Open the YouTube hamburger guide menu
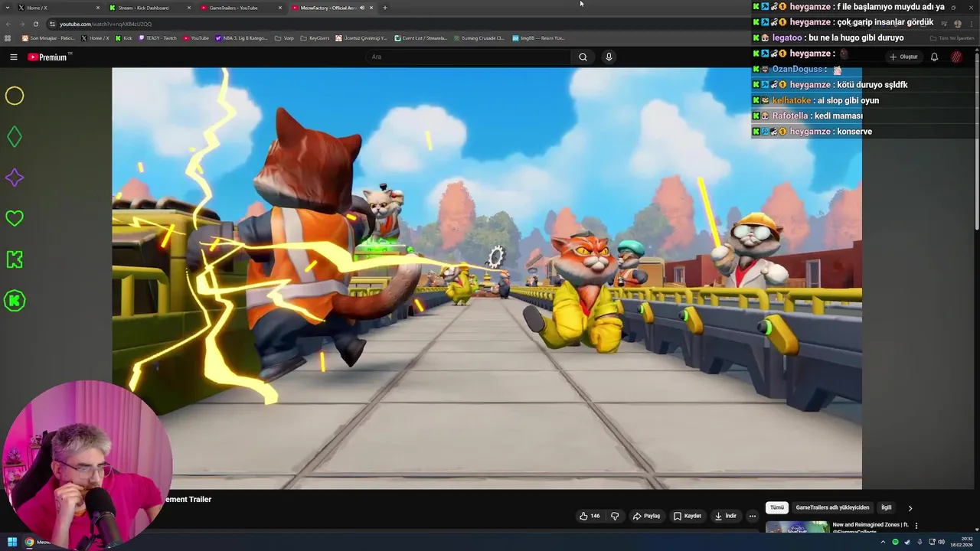Viewport: 980px width, 551px height. pyautogui.click(x=13, y=57)
